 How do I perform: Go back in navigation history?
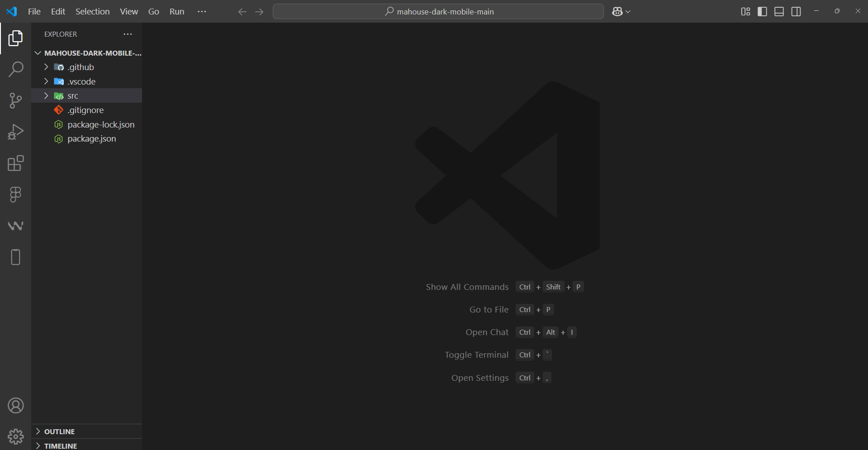[x=242, y=12]
